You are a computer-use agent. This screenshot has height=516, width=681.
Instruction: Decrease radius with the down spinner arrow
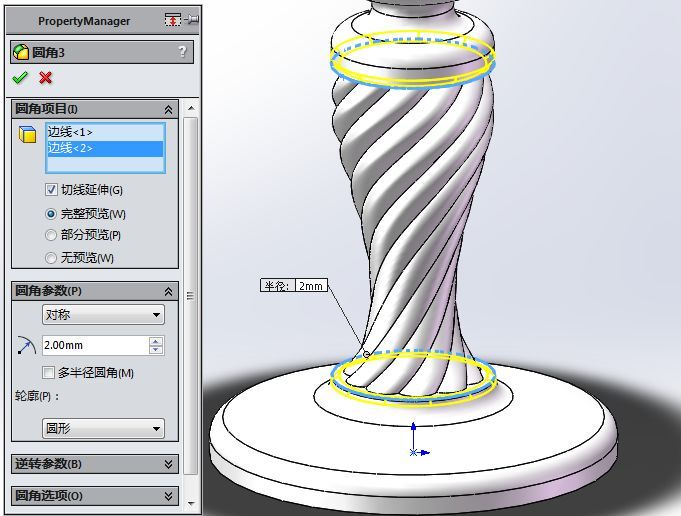point(156,350)
